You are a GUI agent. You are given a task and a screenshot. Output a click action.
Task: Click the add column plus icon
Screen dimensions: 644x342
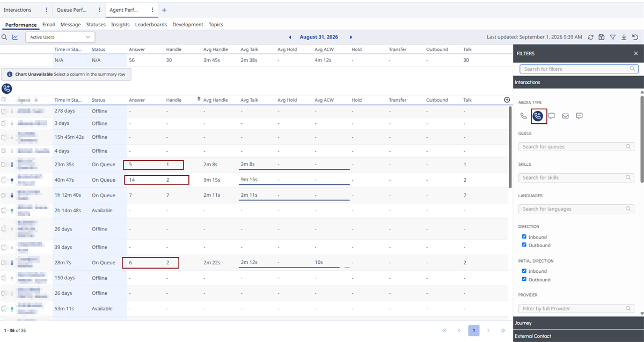(507, 100)
